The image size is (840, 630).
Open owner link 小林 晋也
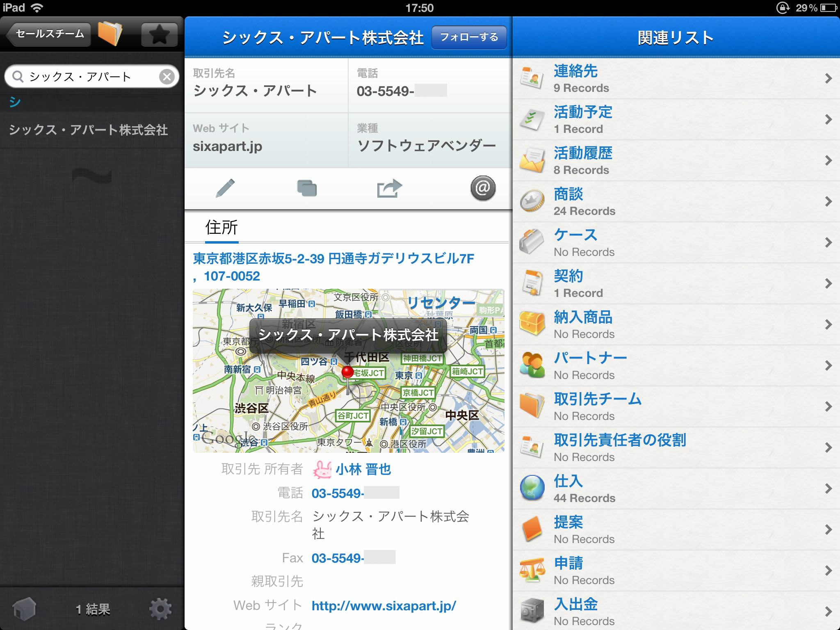point(363,469)
